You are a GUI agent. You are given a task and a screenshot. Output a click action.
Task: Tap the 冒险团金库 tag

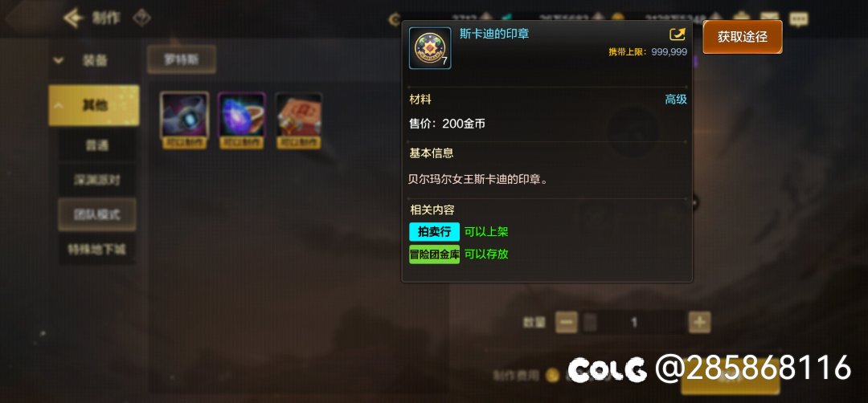point(435,254)
